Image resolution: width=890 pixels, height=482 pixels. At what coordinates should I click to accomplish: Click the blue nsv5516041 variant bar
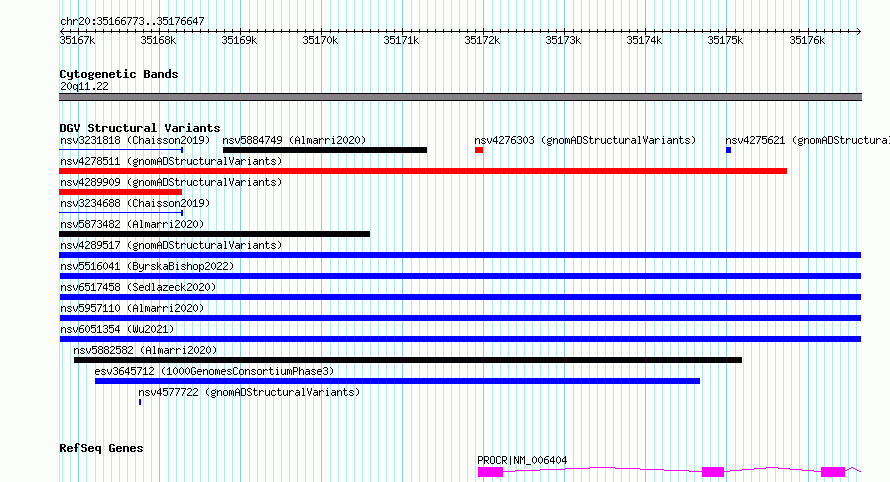pyautogui.click(x=460, y=276)
